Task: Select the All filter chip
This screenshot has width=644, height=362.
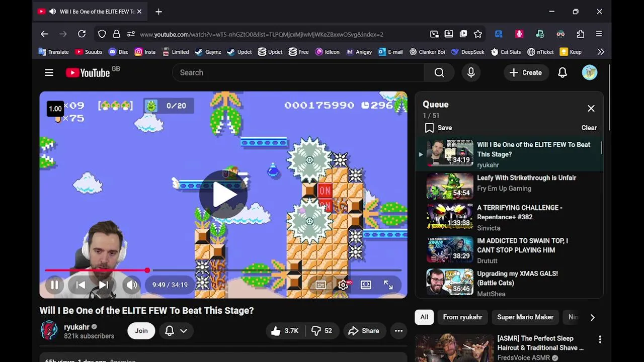Action: point(424,317)
